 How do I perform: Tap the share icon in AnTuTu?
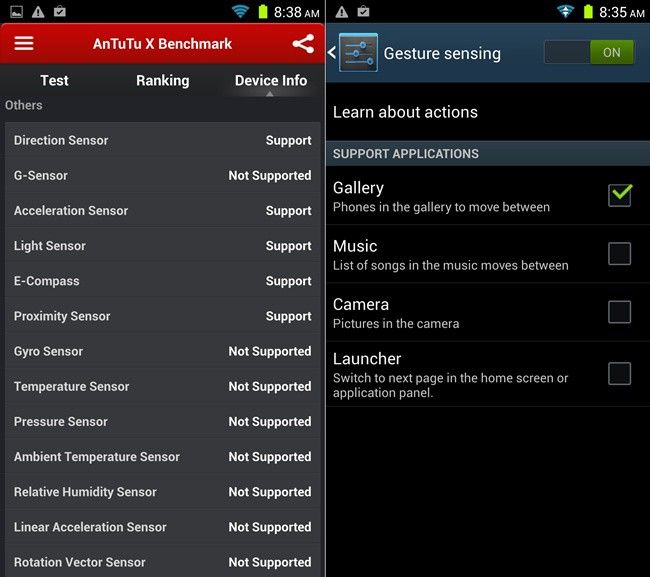(303, 44)
